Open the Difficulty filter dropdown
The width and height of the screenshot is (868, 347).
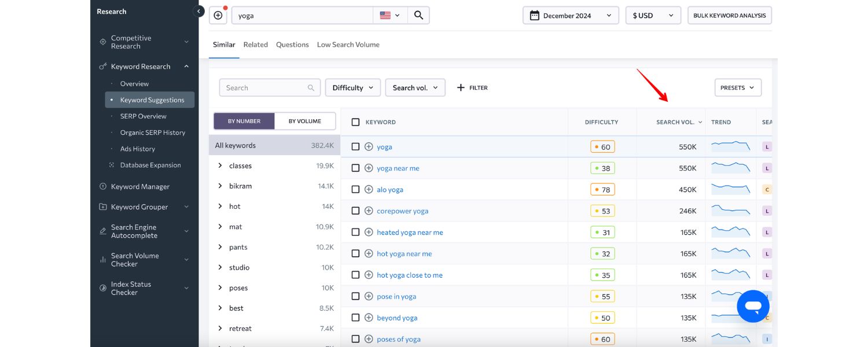pos(352,88)
